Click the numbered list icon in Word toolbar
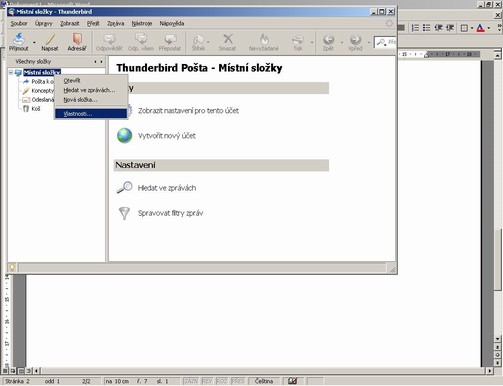The image size is (503, 386). coord(415,28)
